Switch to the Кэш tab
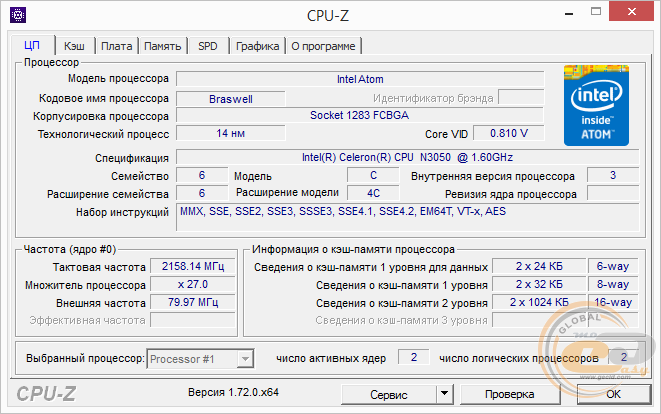This screenshot has width=661, height=414. coord(75,46)
